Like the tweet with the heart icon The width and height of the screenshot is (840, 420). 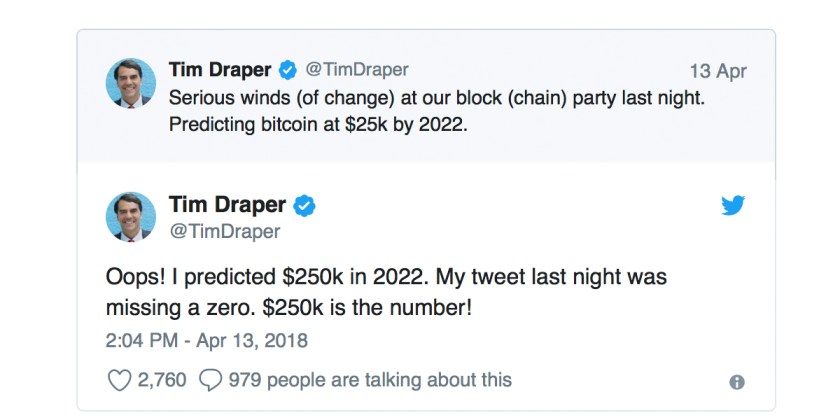click(119, 380)
